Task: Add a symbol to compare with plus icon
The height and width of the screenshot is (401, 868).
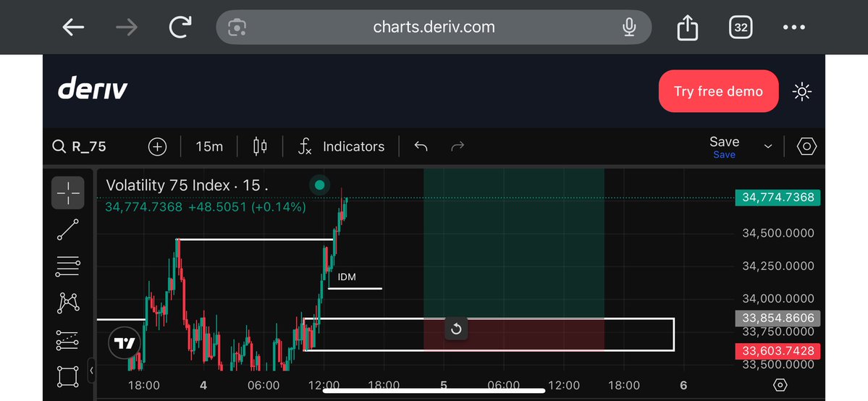Action: tap(157, 147)
